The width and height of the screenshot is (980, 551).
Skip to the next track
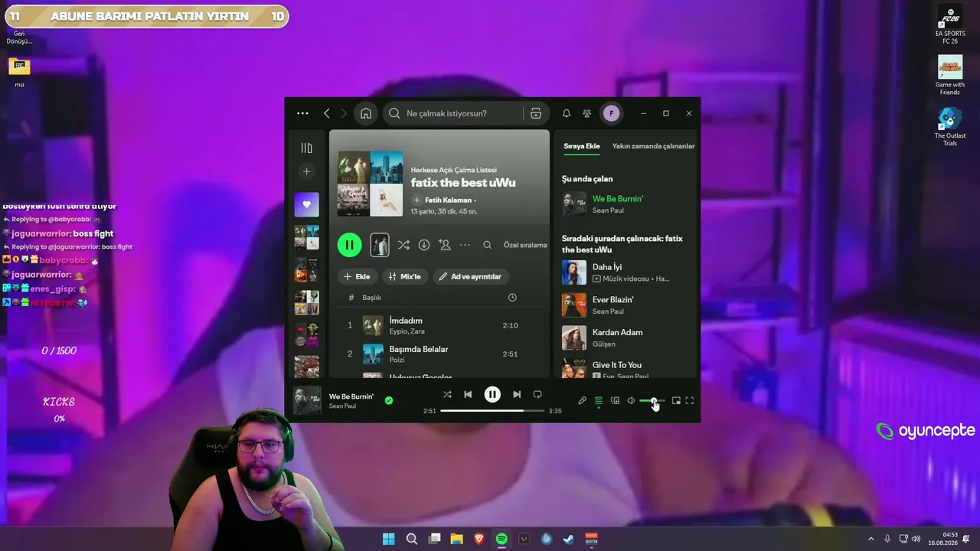click(x=517, y=394)
